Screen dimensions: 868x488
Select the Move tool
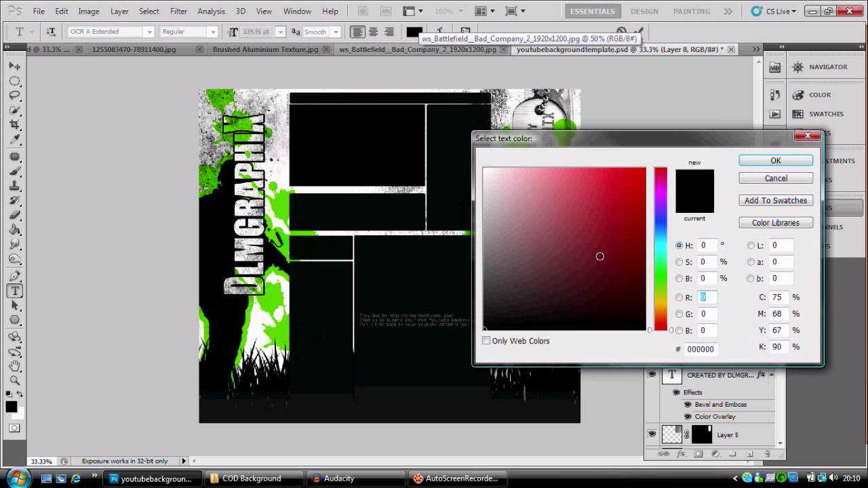coord(14,66)
